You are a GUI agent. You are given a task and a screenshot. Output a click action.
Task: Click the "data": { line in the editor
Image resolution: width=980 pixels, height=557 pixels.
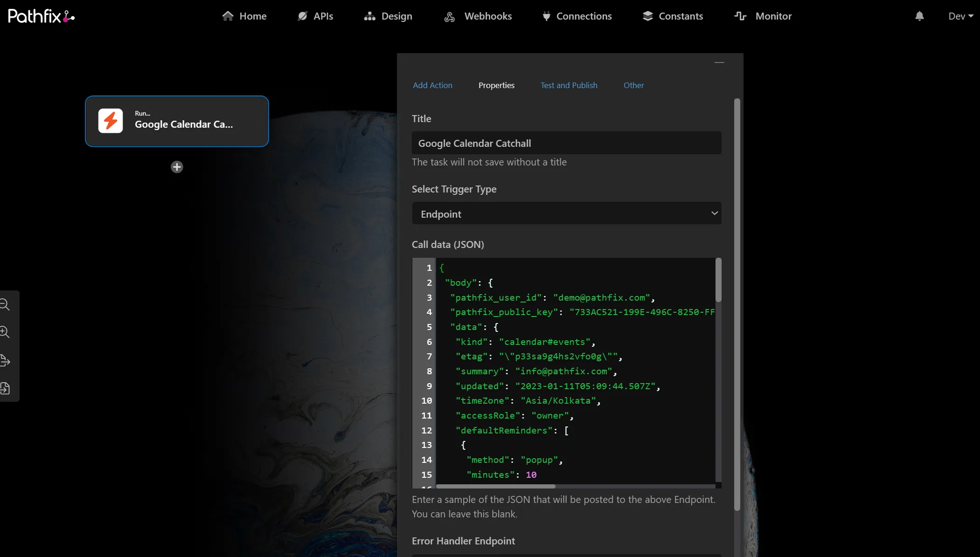pyautogui.click(x=474, y=327)
